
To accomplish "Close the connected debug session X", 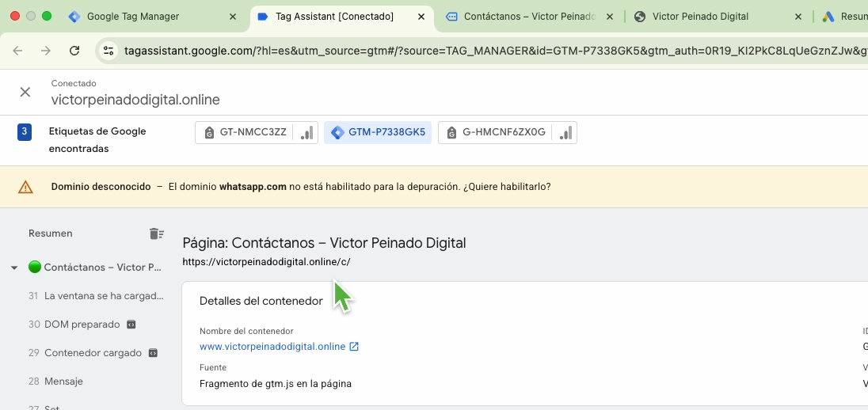I will tap(25, 92).
